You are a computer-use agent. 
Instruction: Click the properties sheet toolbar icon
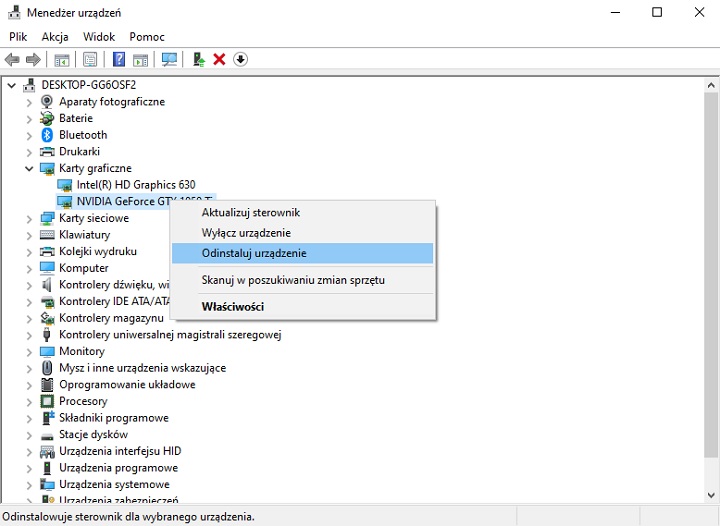91,60
